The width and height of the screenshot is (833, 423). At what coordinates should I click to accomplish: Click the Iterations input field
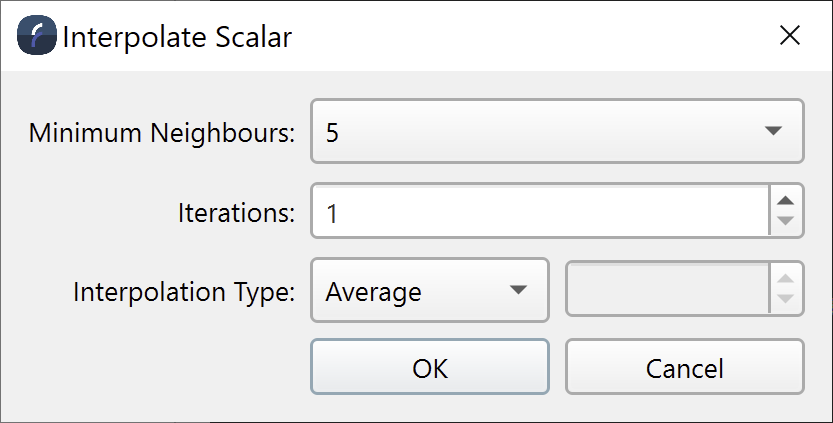click(x=540, y=212)
